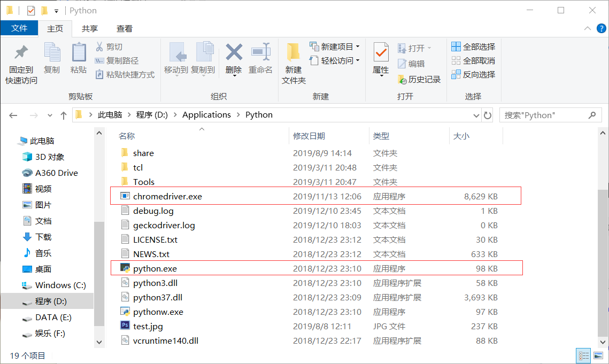609x364 pixels.
Task: Click 此电脑 in the address path
Action: click(x=110, y=115)
